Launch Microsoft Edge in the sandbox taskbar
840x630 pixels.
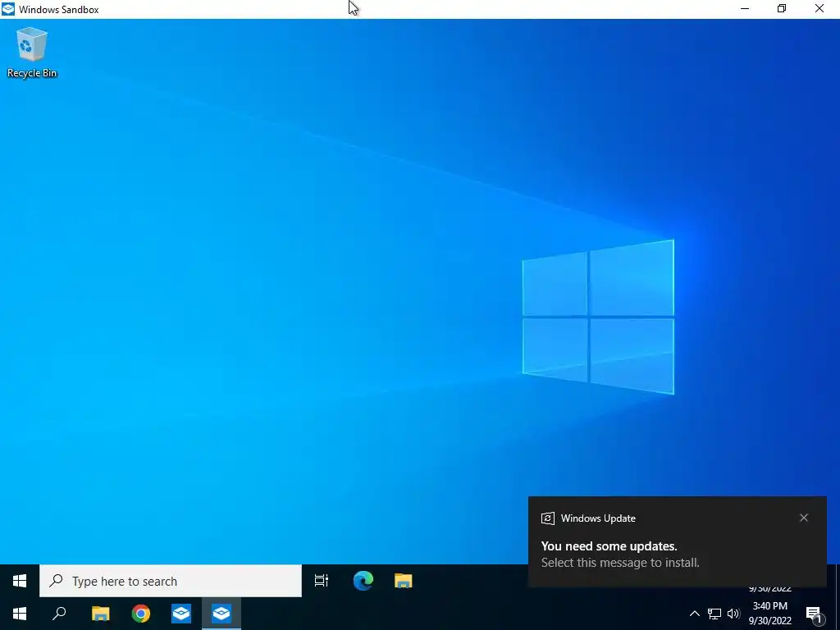point(363,581)
